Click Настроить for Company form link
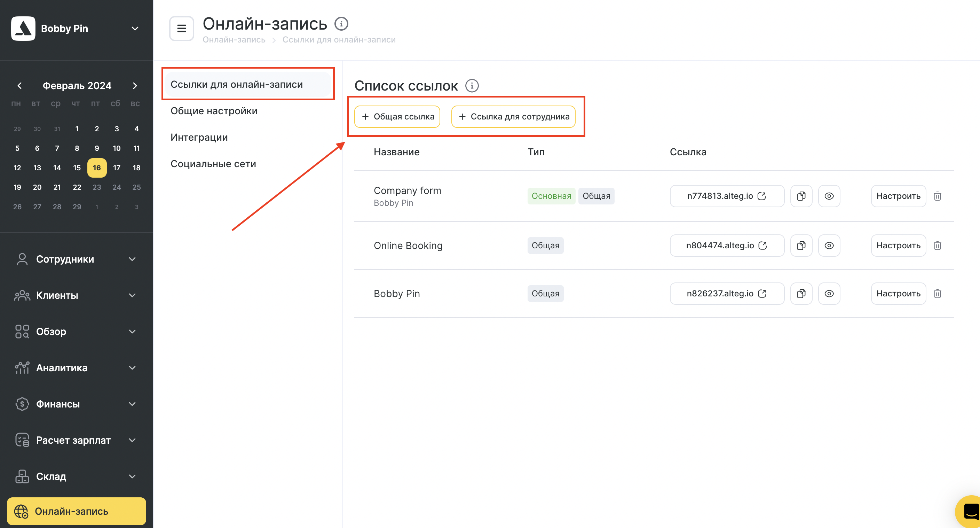 point(898,195)
